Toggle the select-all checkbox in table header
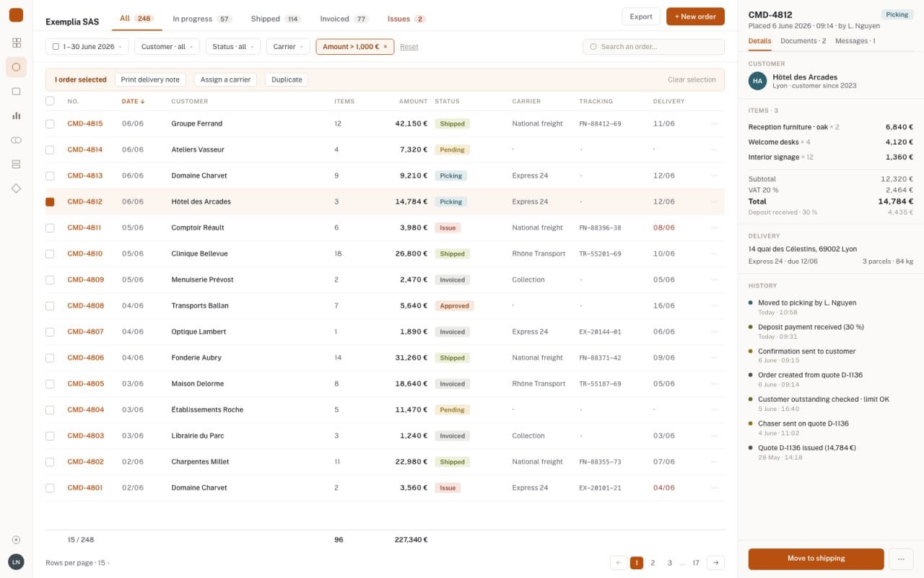The width and height of the screenshot is (924, 578). pyautogui.click(x=50, y=101)
